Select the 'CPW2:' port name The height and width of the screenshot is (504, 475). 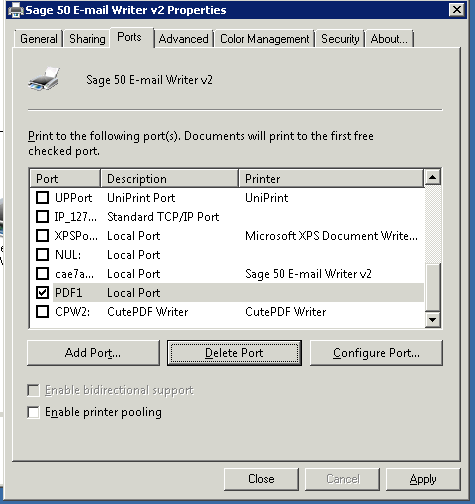click(x=73, y=312)
